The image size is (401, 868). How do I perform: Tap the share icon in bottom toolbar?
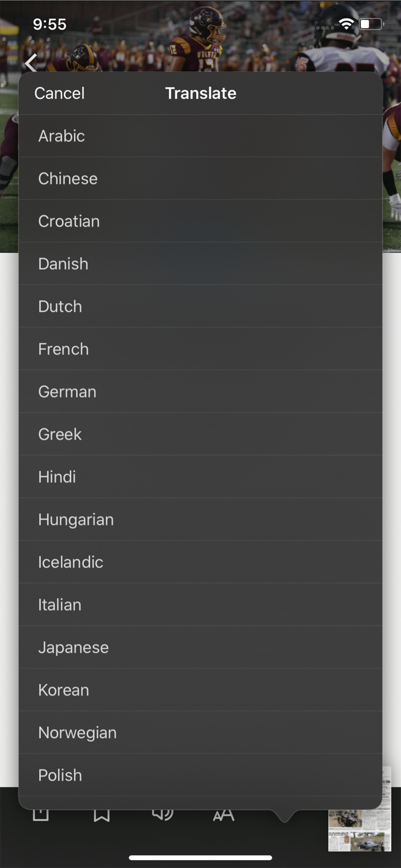[x=41, y=815]
